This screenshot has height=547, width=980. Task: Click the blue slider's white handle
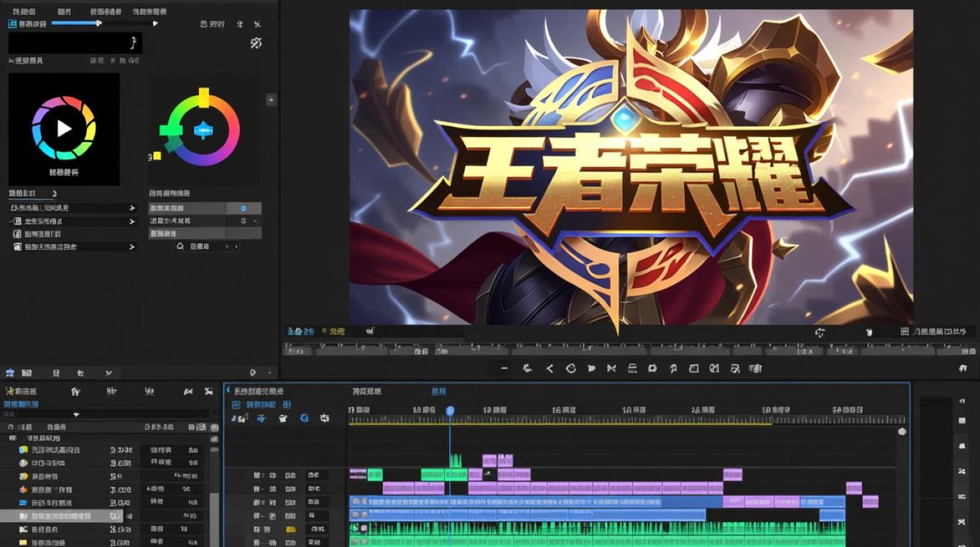(99, 23)
